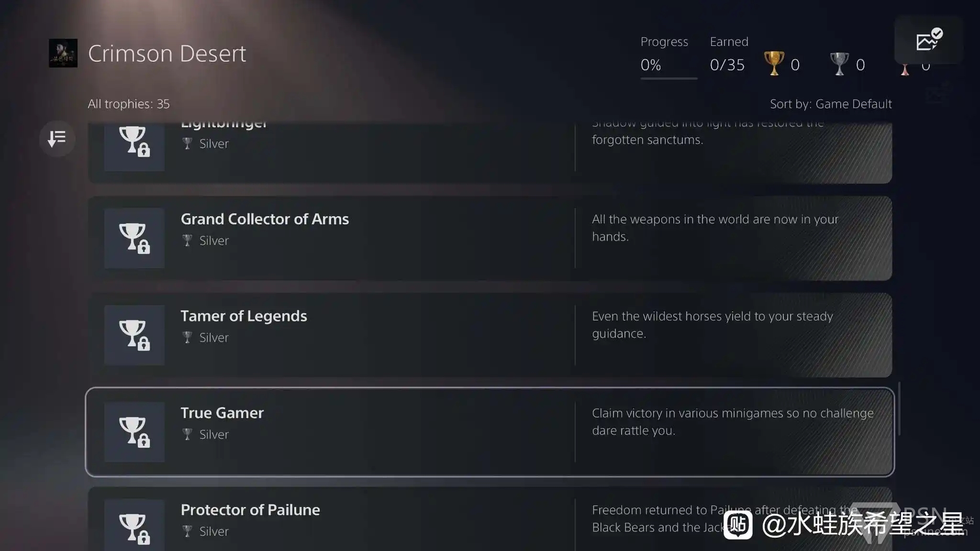This screenshot has width=980, height=551.
Task: Click the silver trophy count icon
Action: [839, 64]
